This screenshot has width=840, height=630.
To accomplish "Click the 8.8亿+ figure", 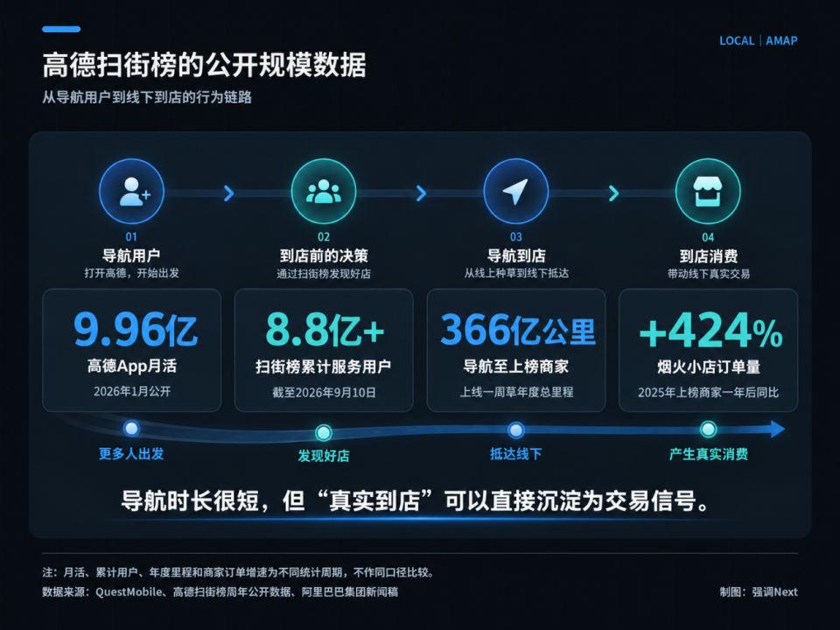I will point(325,330).
